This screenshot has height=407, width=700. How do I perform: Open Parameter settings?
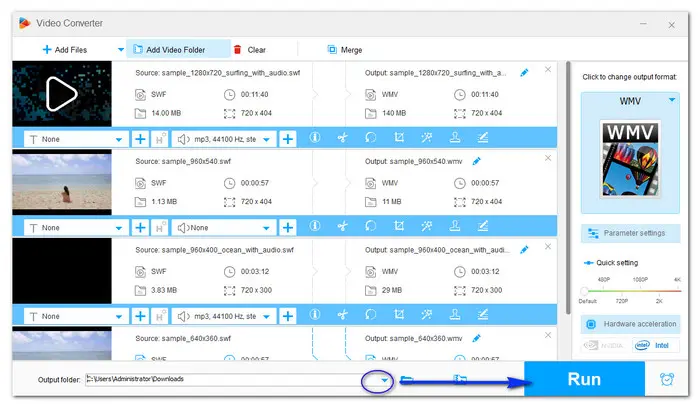tap(630, 233)
